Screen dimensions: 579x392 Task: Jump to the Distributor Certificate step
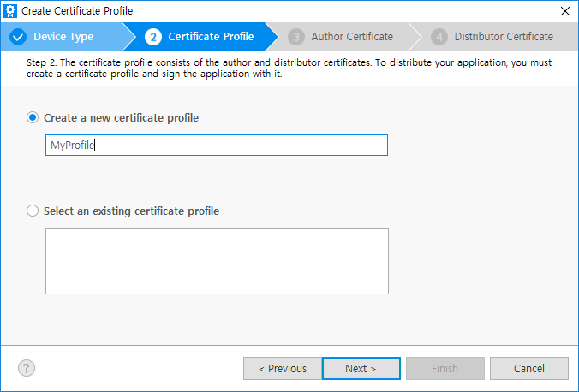[x=504, y=37]
